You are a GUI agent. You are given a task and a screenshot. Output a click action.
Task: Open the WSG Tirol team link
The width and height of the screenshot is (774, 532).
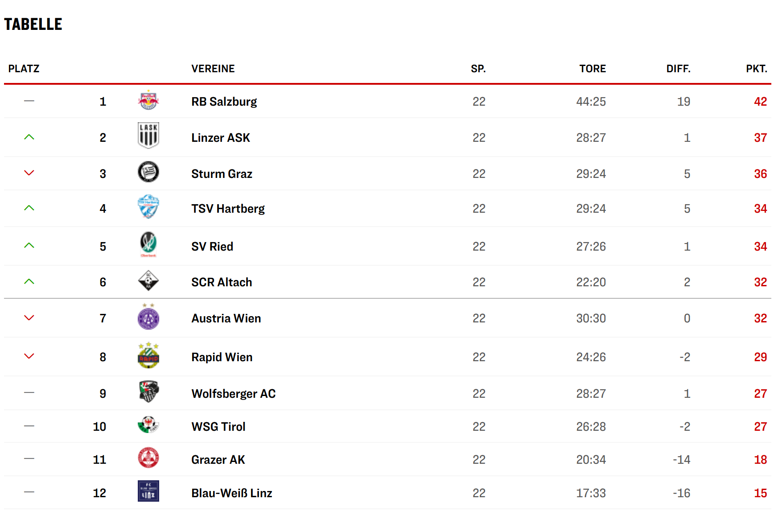coord(218,427)
